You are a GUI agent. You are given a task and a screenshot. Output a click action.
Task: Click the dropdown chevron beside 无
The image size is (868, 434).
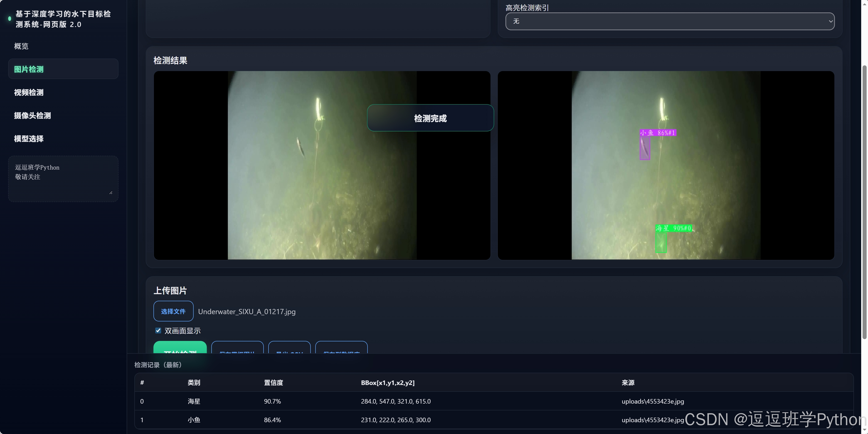point(831,21)
